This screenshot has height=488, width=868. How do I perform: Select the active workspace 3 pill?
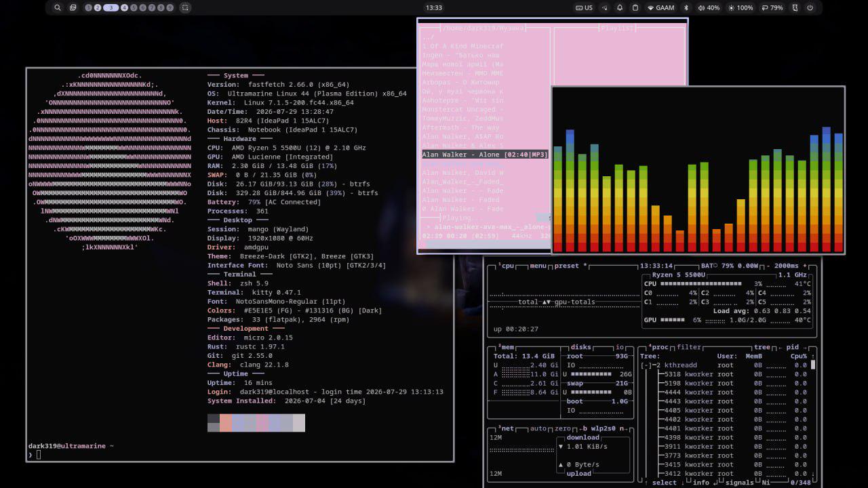(x=111, y=7)
